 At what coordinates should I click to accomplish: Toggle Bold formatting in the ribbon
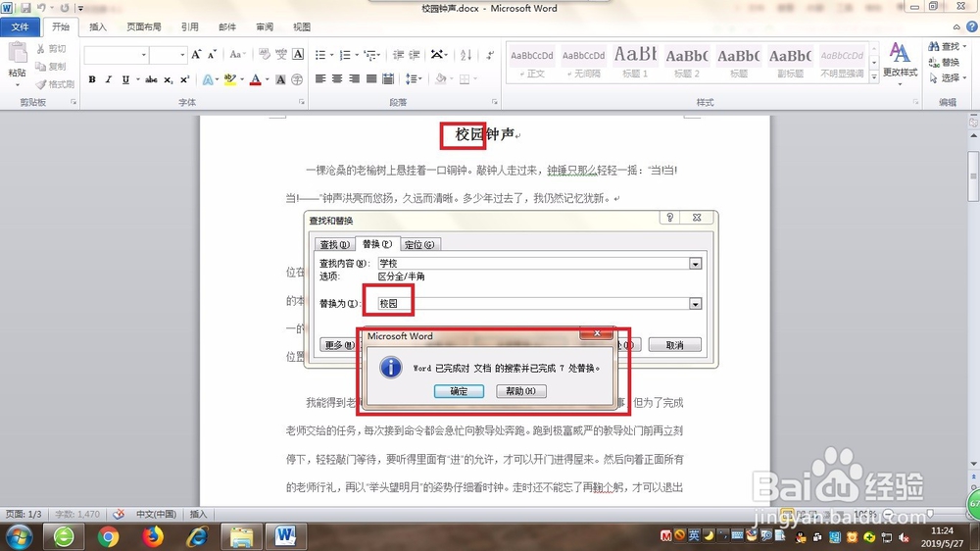tap(92, 79)
